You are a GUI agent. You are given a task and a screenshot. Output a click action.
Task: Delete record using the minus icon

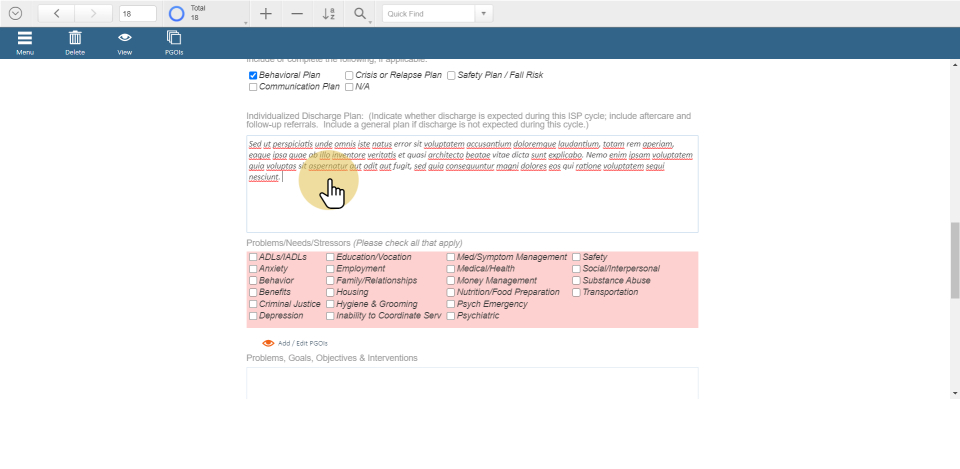297,14
